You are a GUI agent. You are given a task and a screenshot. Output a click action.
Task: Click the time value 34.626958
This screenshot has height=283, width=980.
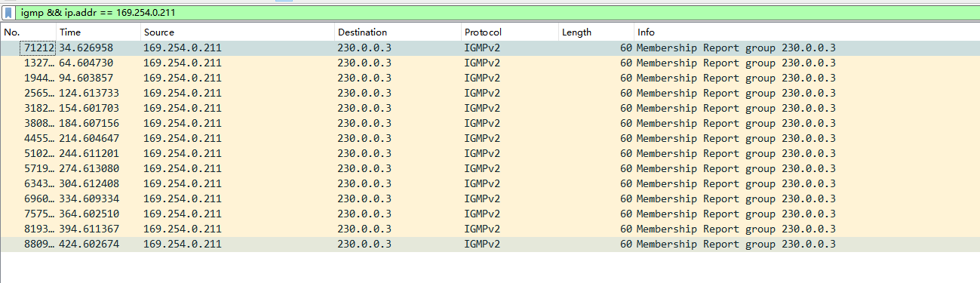(x=86, y=48)
